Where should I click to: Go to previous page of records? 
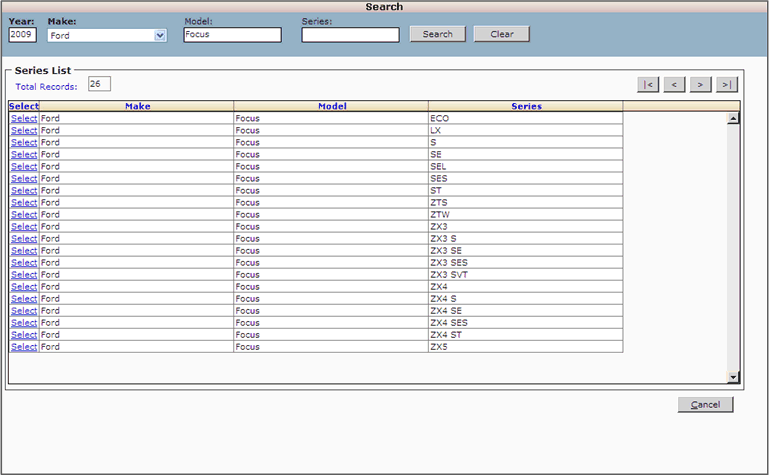(674, 84)
